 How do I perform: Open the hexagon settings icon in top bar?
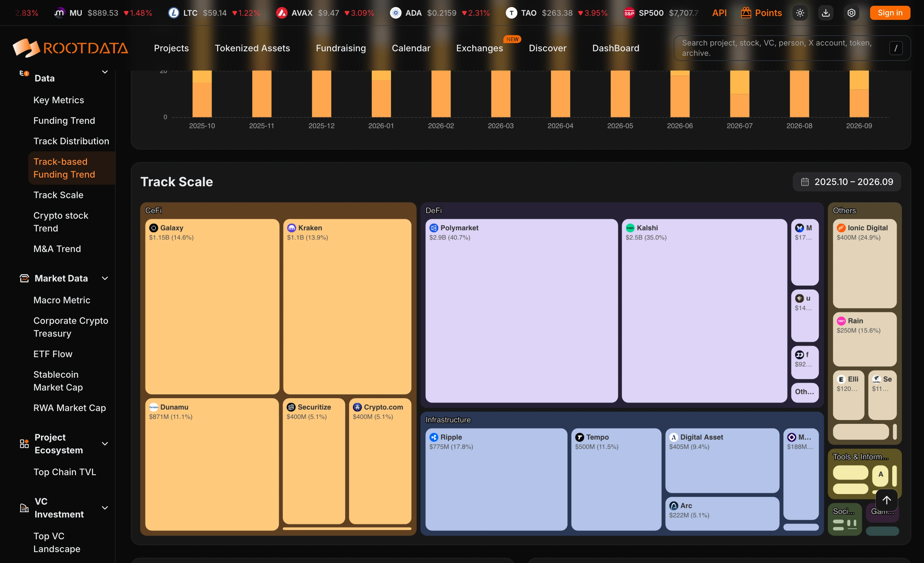click(x=851, y=13)
